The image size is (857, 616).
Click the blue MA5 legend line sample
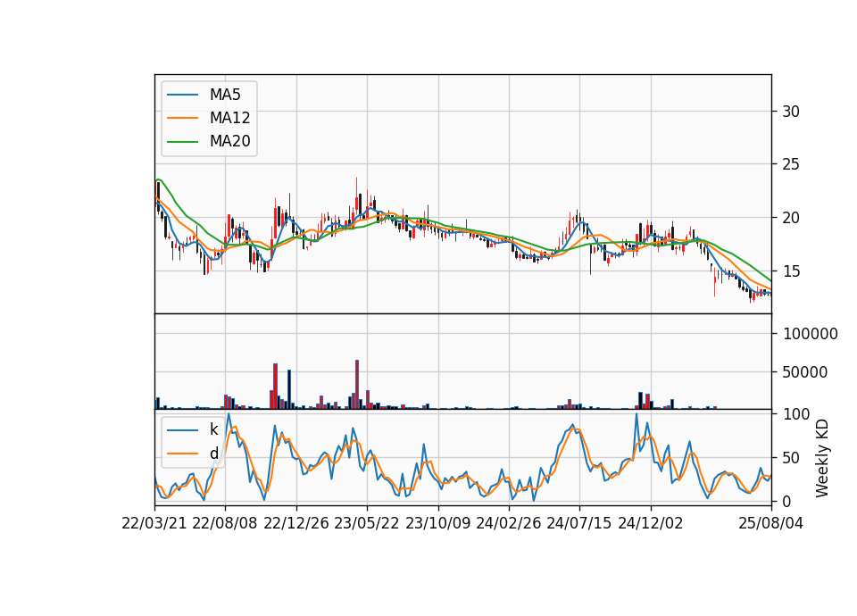click(x=182, y=95)
